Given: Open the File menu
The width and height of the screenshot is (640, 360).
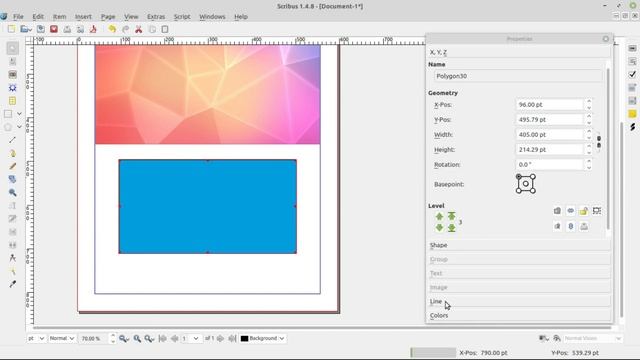Looking at the screenshot, I should 18,17.
